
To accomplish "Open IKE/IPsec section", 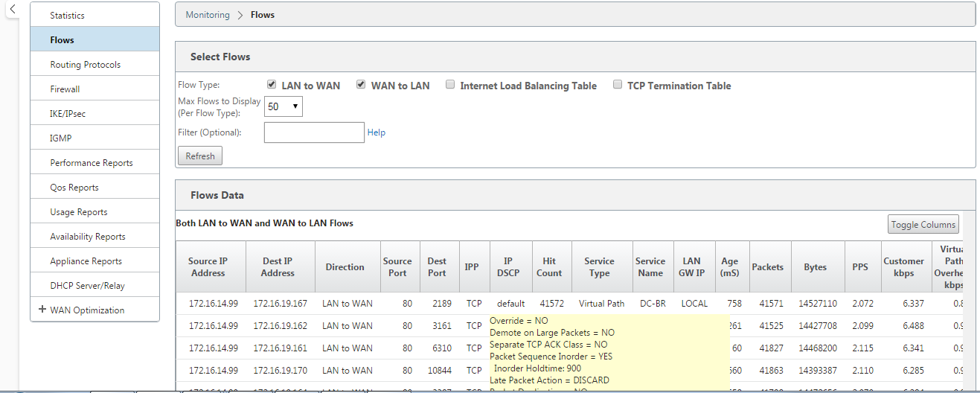I will (95, 113).
